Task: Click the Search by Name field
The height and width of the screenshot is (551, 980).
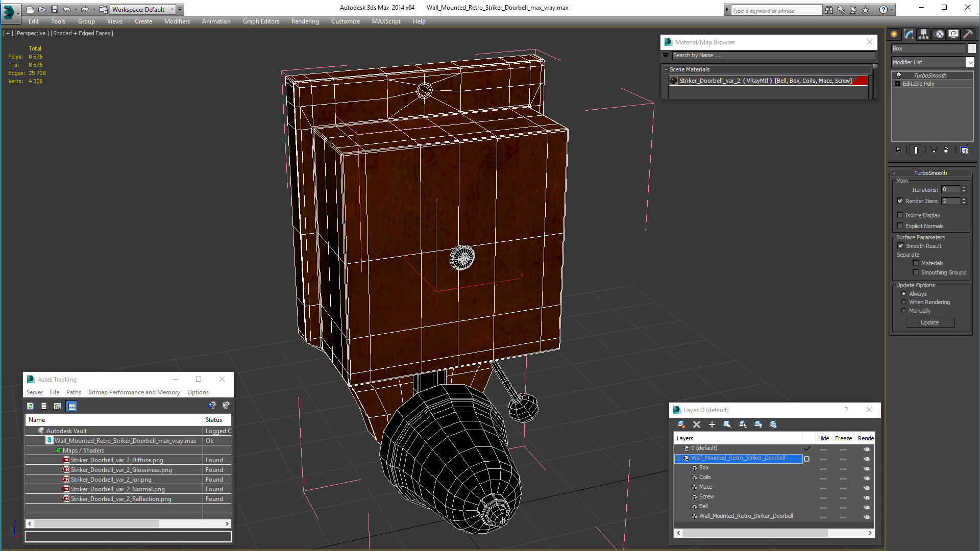Action: click(x=773, y=55)
